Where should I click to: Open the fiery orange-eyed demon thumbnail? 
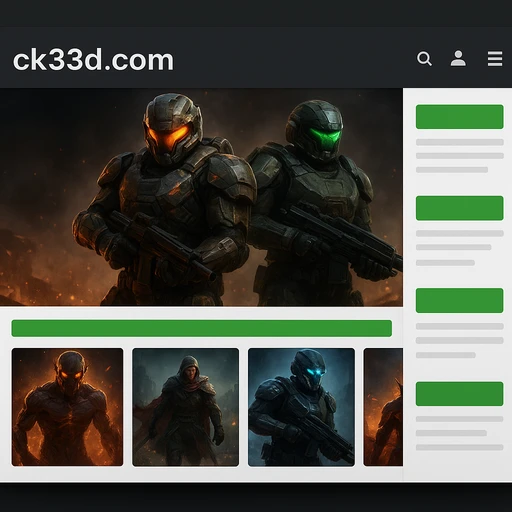coord(67,407)
